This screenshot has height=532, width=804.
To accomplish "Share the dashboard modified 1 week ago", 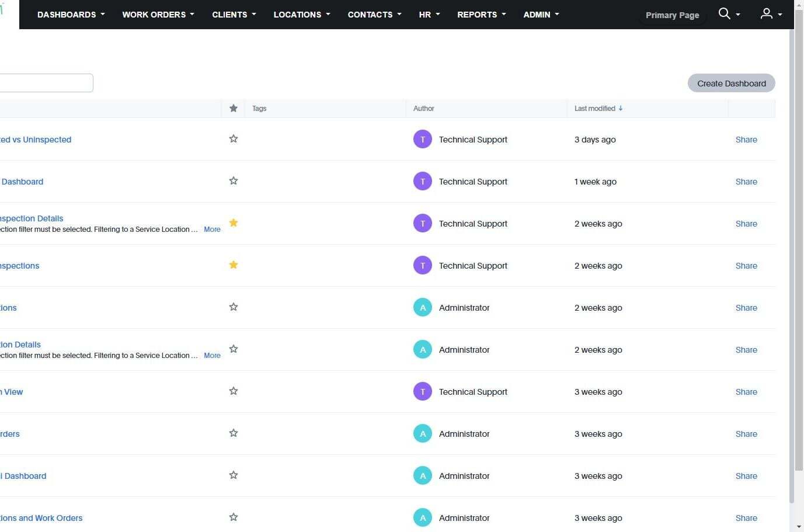I will coord(746,182).
